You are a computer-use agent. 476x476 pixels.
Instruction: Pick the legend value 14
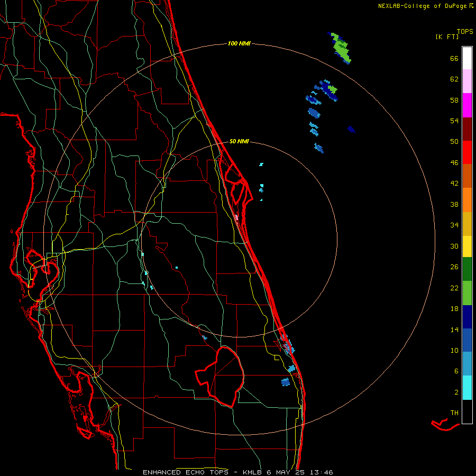click(454, 329)
